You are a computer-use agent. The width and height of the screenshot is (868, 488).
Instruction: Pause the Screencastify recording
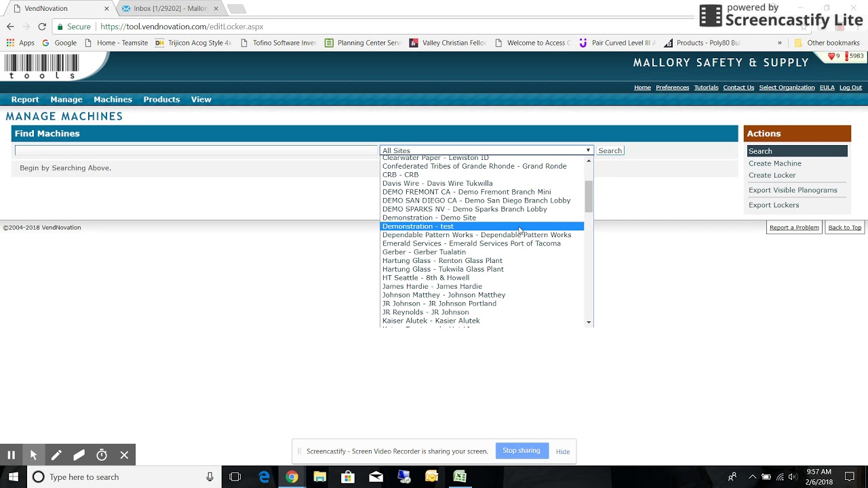11,455
